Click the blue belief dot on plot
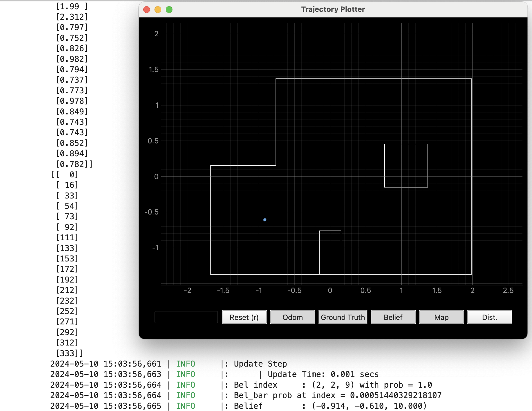Screen dimensions: 532x411 [x=265, y=220]
